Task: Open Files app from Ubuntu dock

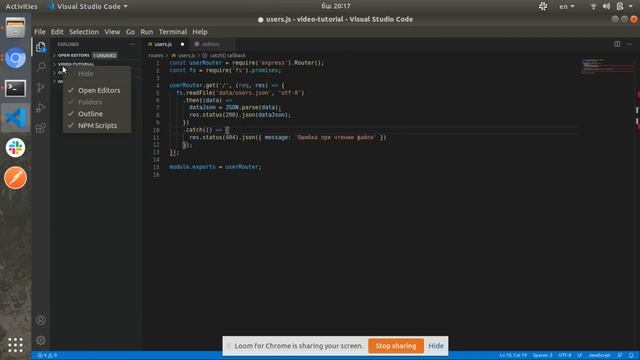Action: point(16,28)
